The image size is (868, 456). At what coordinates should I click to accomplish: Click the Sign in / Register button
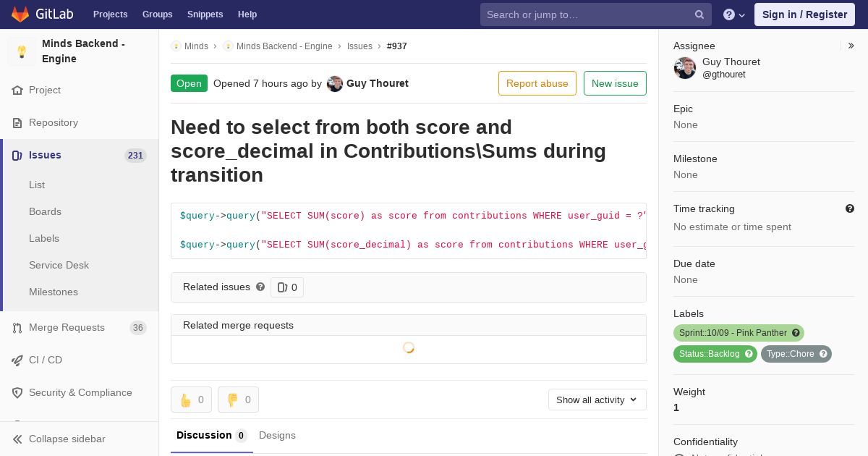tap(804, 14)
